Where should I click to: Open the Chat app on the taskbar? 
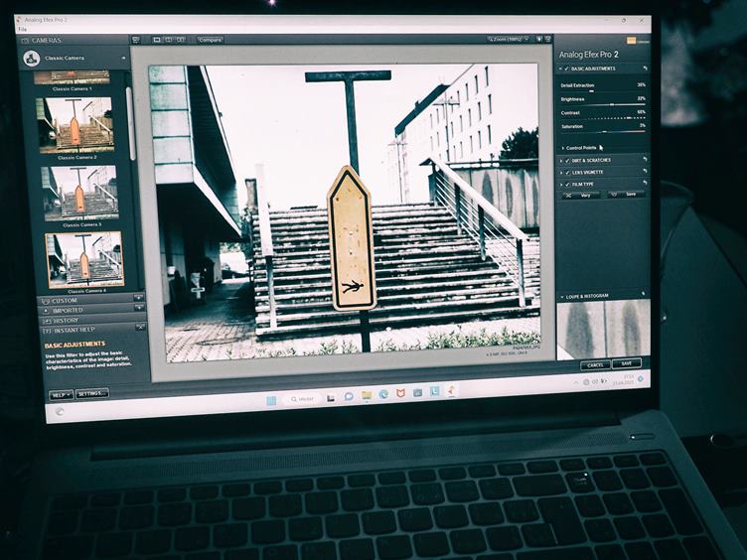pyautogui.click(x=349, y=396)
